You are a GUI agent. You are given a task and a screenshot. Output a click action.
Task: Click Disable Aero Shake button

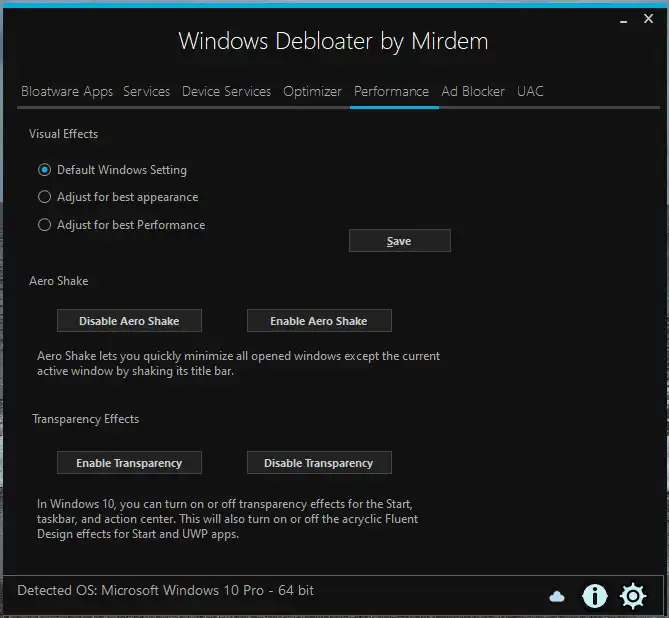tap(129, 321)
